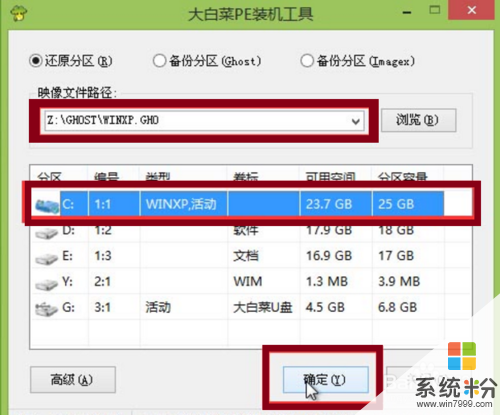This screenshot has height=415, width=500.
Task: Sort by the 可用空间 column header
Action: pos(331,177)
